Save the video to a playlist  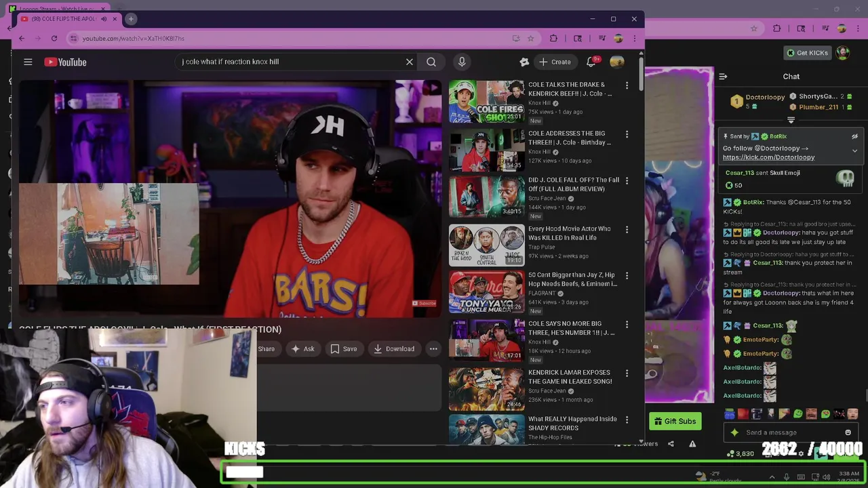pyautogui.click(x=344, y=349)
